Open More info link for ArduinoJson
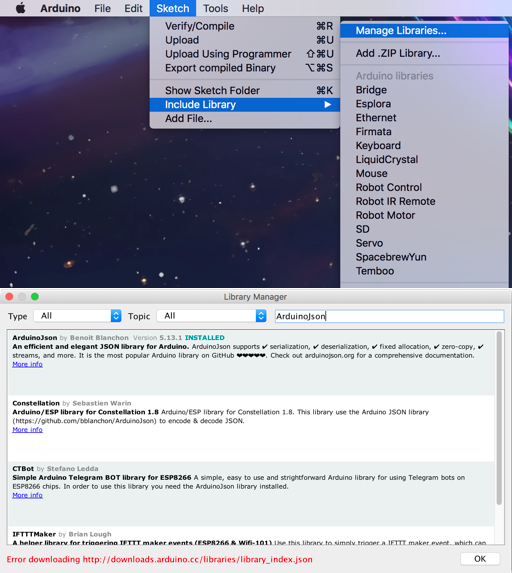512x573 pixels. [27, 364]
